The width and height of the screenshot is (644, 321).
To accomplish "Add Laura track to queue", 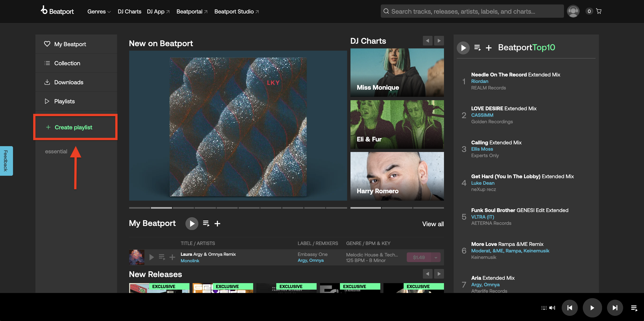I will pyautogui.click(x=162, y=257).
